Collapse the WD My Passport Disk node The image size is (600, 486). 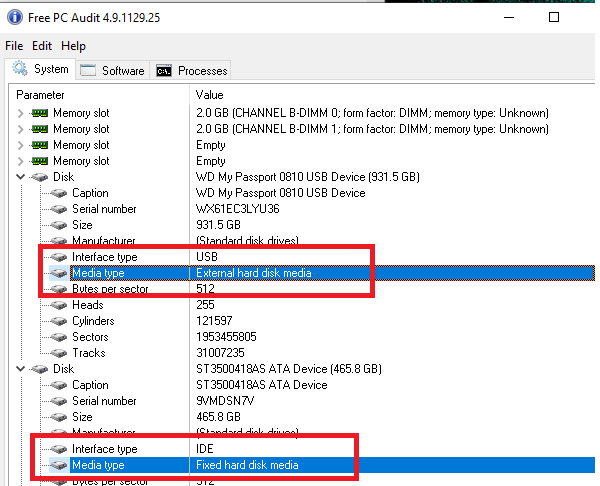pos(21,177)
